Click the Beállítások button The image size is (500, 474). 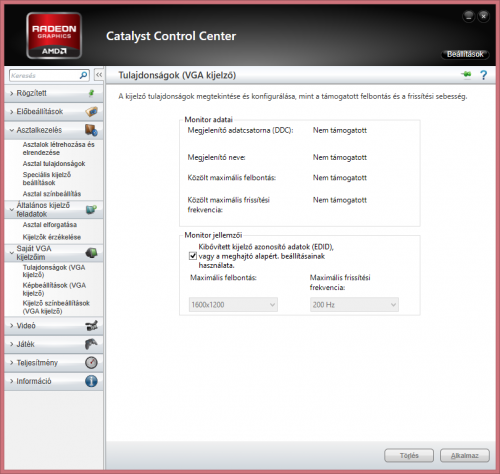[x=465, y=54]
